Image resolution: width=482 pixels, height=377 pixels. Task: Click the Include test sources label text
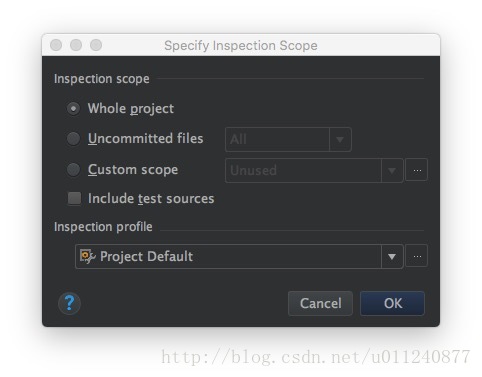tap(151, 198)
